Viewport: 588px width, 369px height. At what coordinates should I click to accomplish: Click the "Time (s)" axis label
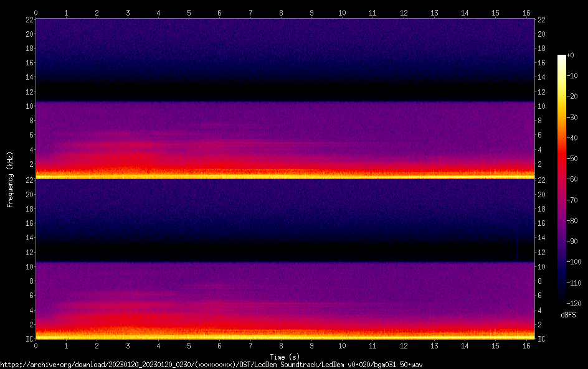(x=285, y=357)
